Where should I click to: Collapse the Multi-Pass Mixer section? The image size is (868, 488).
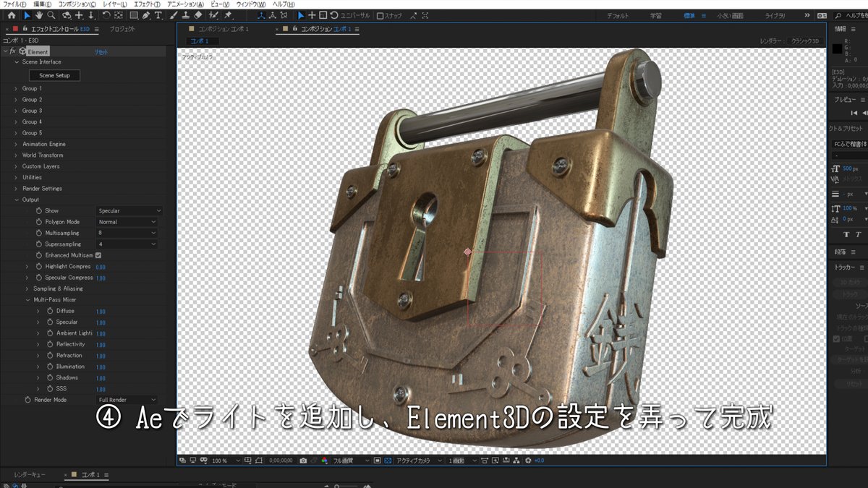coord(27,299)
